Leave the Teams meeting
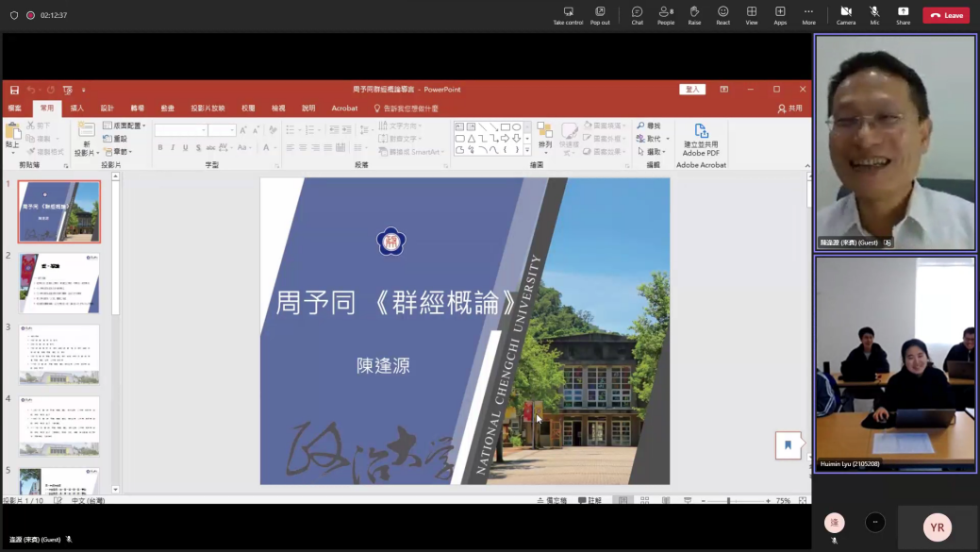This screenshot has height=552, width=980. click(946, 15)
